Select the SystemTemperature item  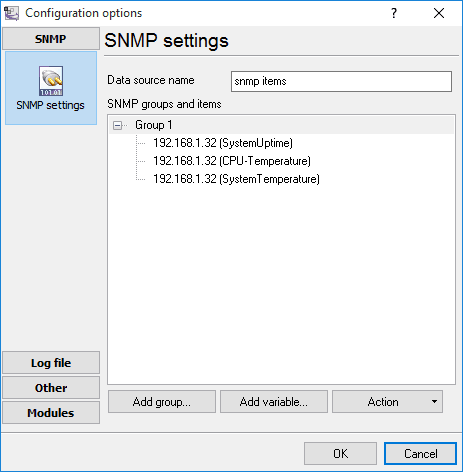click(236, 179)
